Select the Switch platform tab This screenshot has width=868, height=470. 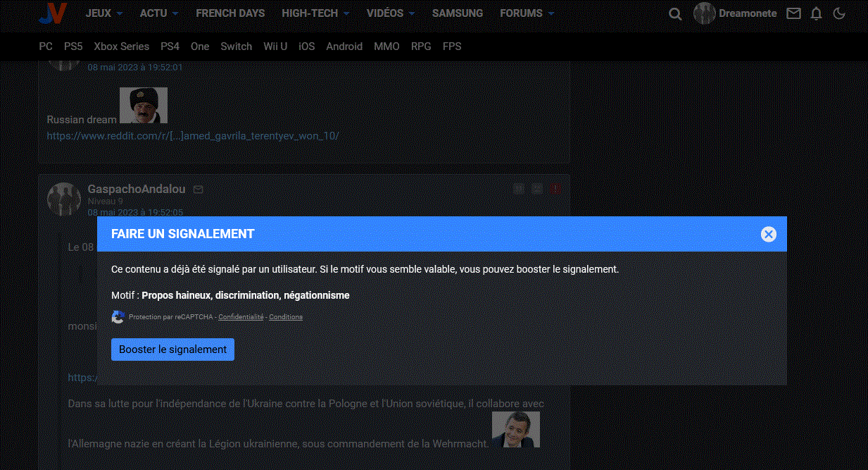[236, 47]
